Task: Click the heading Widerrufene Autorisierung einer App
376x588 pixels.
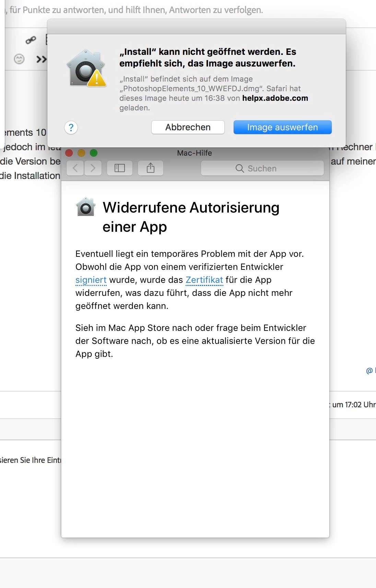Action: click(x=191, y=217)
